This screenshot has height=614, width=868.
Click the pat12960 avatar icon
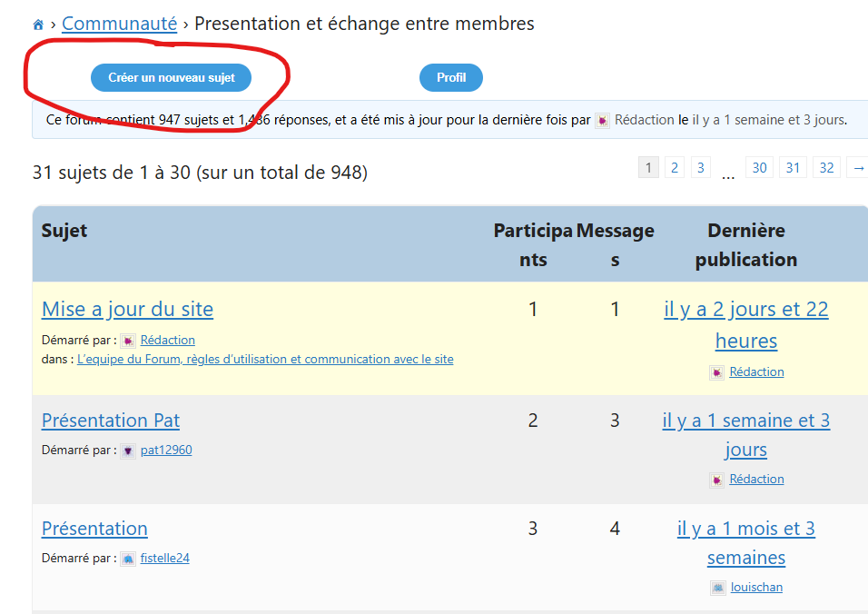coord(128,451)
